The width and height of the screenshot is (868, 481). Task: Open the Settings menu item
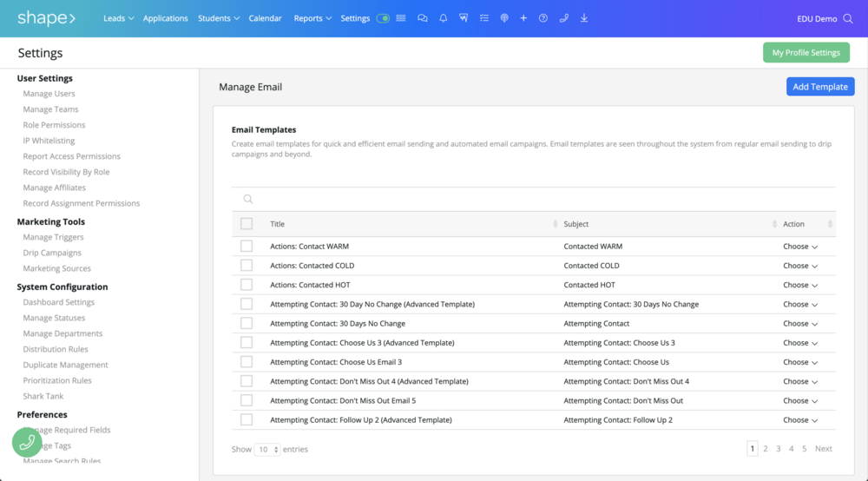click(x=355, y=18)
